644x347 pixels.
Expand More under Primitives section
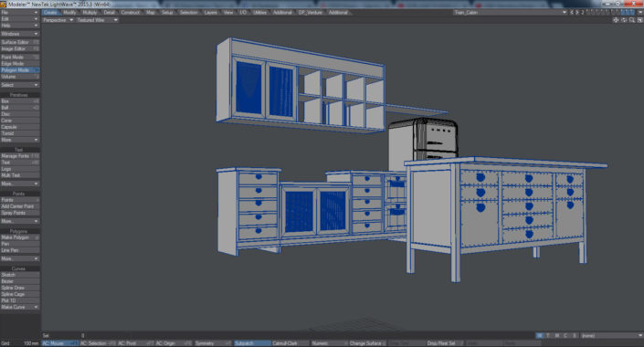tap(20, 140)
